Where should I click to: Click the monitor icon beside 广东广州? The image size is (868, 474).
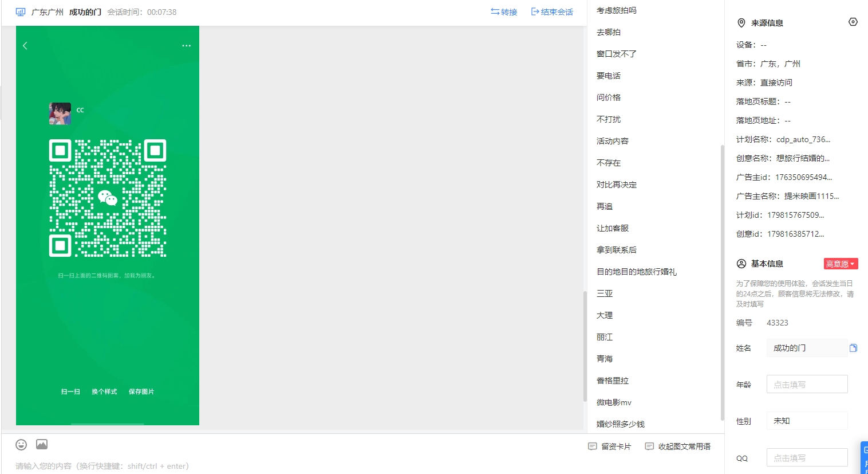click(21, 12)
